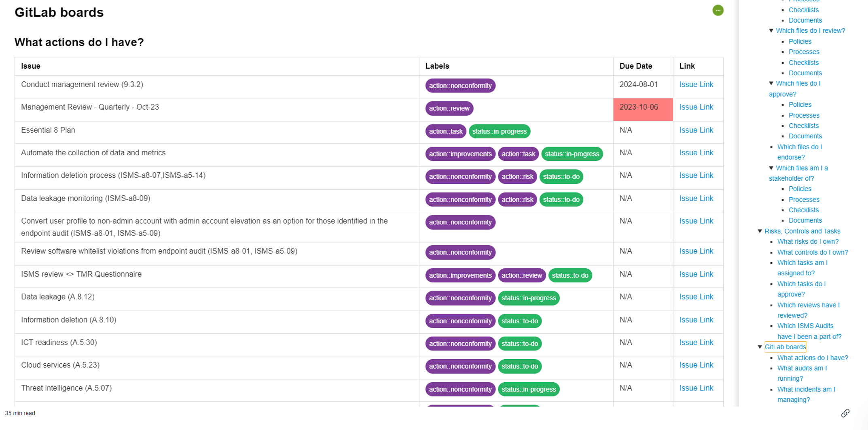This screenshot has width=868, height=430.
Task: Click the status::in-progress label on Essential 8 Plan
Action: [500, 131]
